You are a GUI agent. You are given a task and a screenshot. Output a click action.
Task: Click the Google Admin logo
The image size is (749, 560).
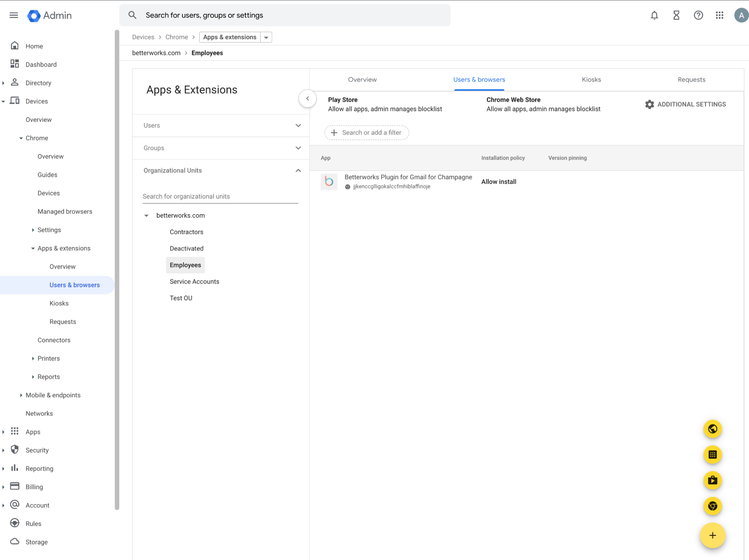tap(49, 15)
